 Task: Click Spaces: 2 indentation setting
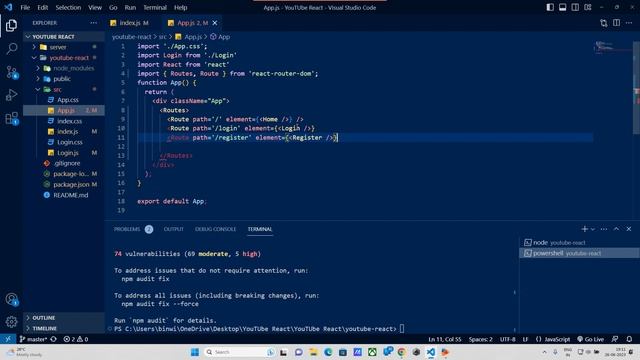pos(480,339)
